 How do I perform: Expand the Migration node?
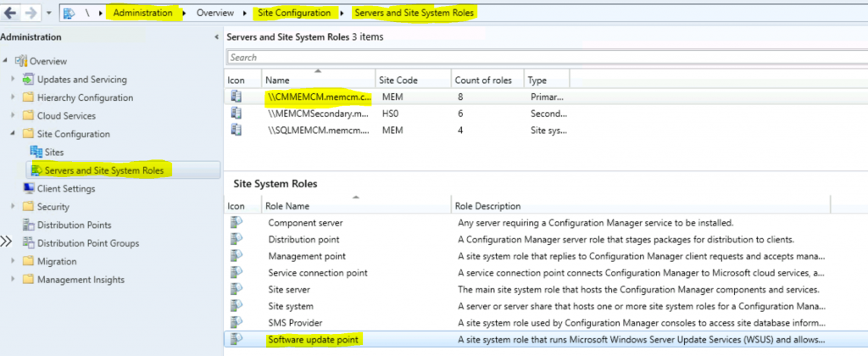(14, 261)
